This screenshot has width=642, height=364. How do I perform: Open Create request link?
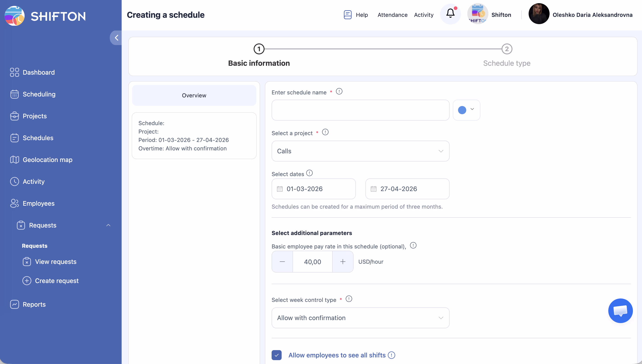coord(56,281)
